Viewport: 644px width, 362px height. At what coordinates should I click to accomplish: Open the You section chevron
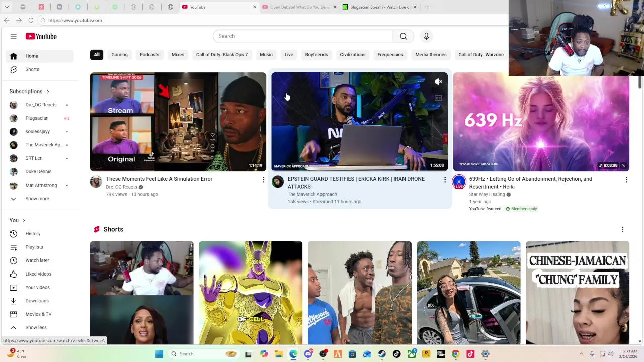(24, 220)
